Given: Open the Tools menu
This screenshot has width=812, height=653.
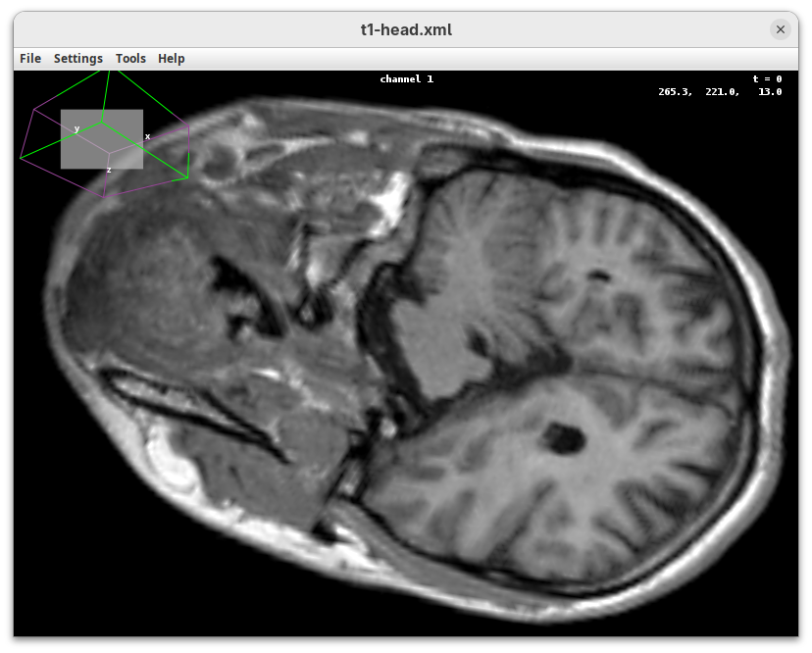Looking at the screenshot, I should click(130, 59).
